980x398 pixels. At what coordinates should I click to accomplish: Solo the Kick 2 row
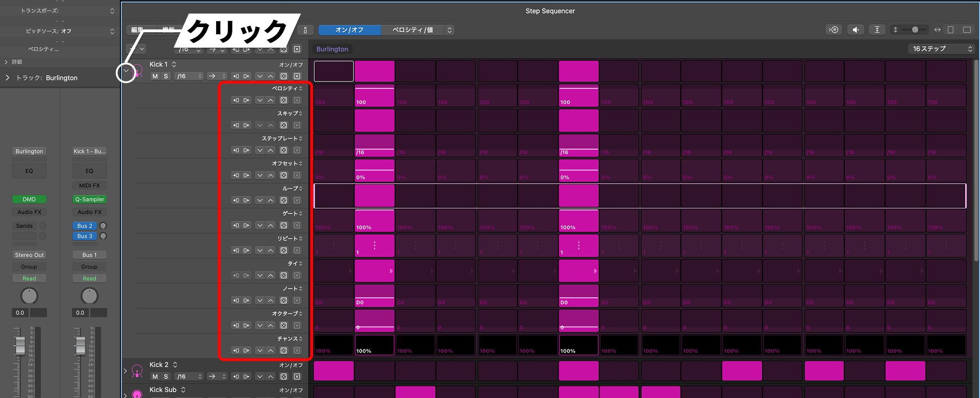(x=166, y=377)
